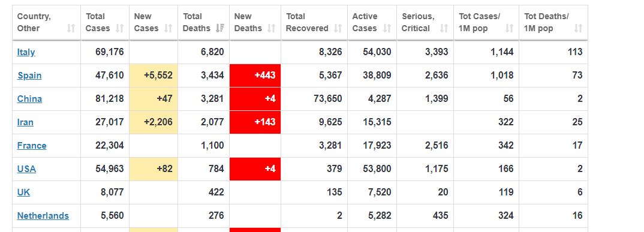Click Spain's red +443 new deaths cell

(x=255, y=76)
